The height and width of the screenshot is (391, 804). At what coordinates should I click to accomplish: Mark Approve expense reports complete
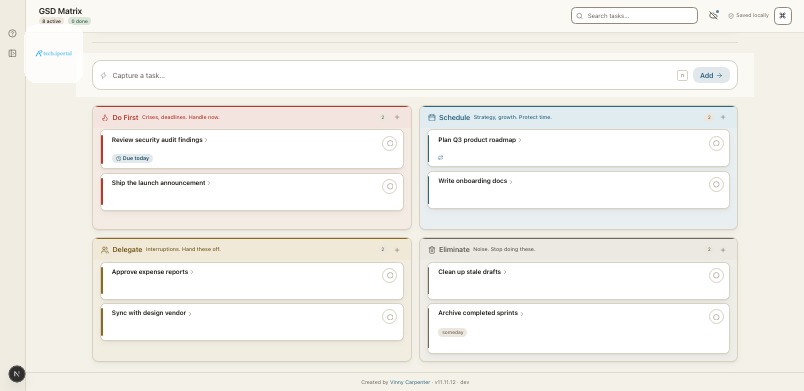click(x=389, y=276)
